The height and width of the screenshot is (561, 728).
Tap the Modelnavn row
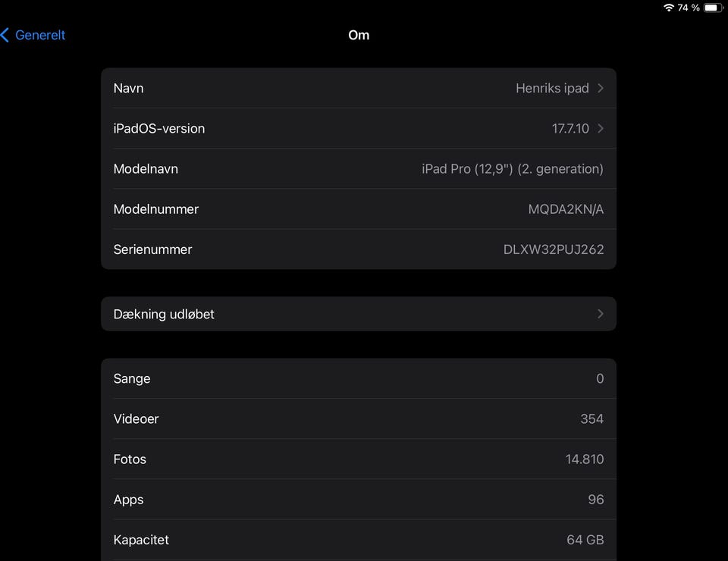[x=358, y=169]
